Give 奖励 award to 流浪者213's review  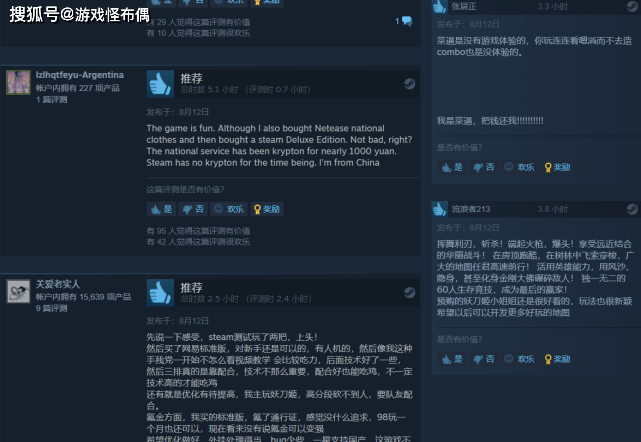557,359
